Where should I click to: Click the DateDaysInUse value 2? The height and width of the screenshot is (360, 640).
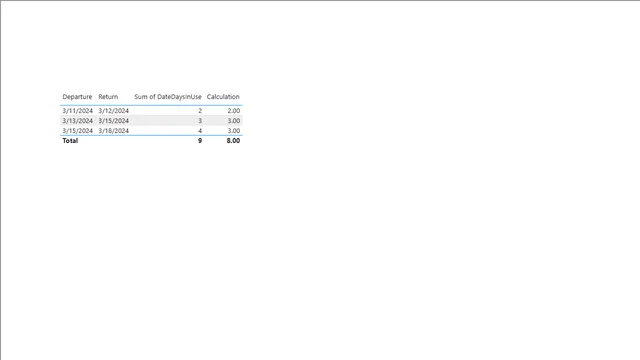[x=200, y=111]
